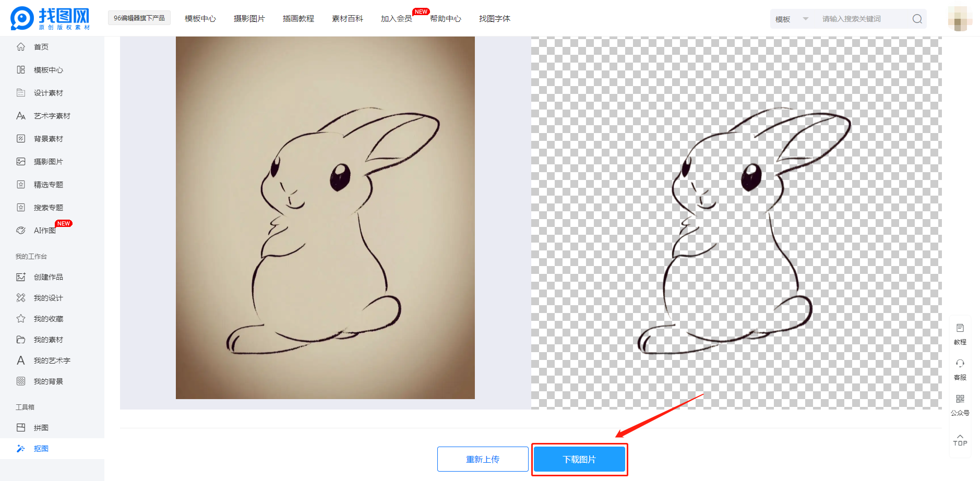Screen dimensions: 980x481
Task: Click the 拼图 tool icon
Action: pyautogui.click(x=21, y=428)
